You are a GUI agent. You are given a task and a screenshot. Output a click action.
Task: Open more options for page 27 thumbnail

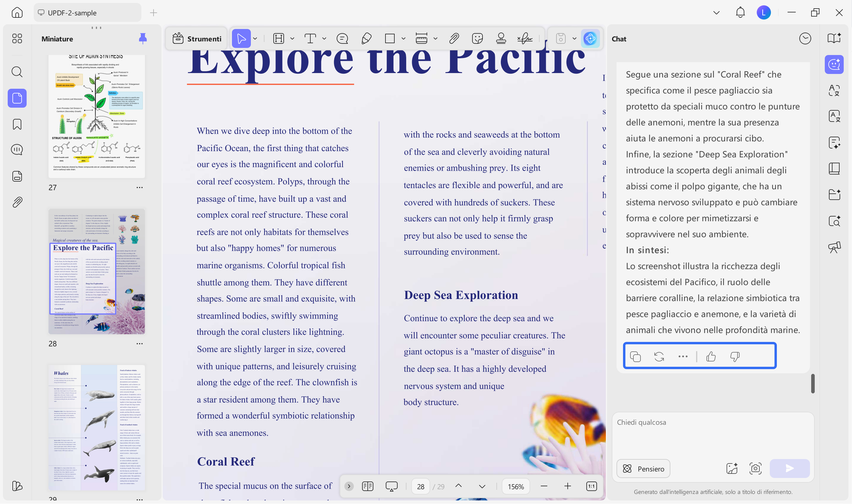[x=140, y=188]
